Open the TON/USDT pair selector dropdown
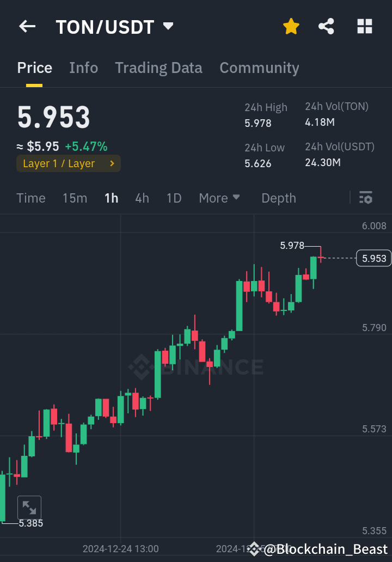 point(115,26)
